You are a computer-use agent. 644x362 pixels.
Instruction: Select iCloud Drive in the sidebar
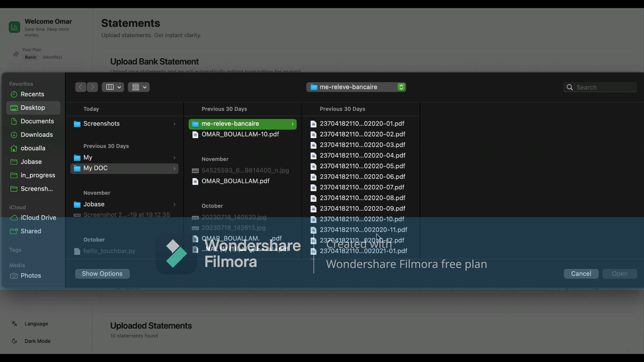[38, 218]
